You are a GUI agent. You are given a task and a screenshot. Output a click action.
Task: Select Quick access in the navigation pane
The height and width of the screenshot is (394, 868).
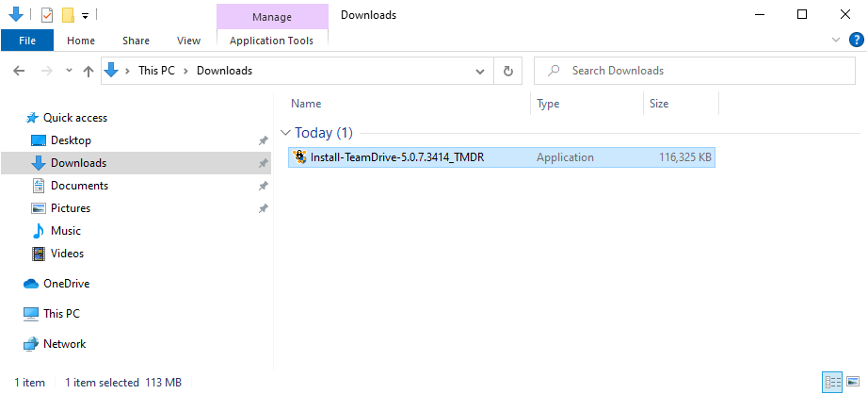pyautogui.click(x=75, y=118)
